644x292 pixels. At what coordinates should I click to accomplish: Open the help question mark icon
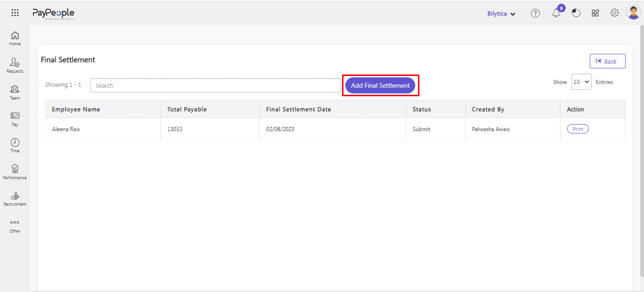click(x=535, y=13)
